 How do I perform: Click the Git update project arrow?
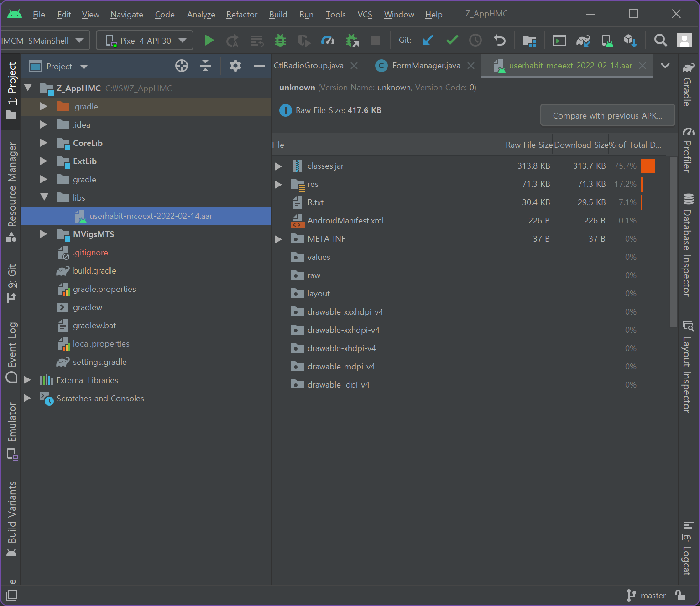pyautogui.click(x=428, y=41)
